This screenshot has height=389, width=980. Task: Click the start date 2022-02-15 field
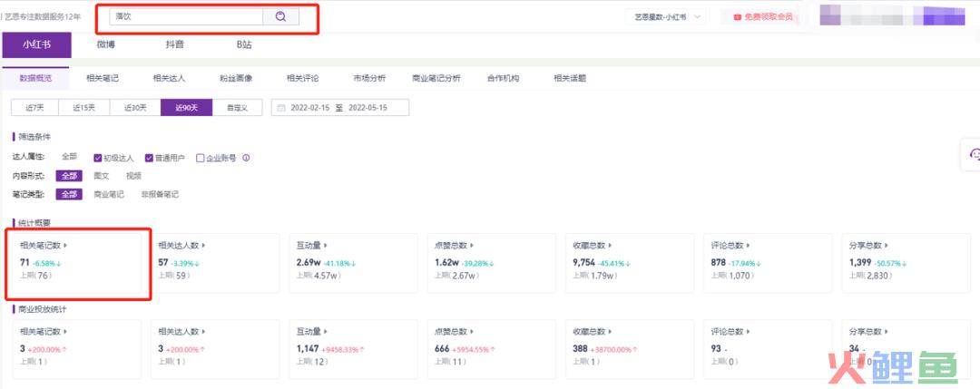tap(310, 107)
